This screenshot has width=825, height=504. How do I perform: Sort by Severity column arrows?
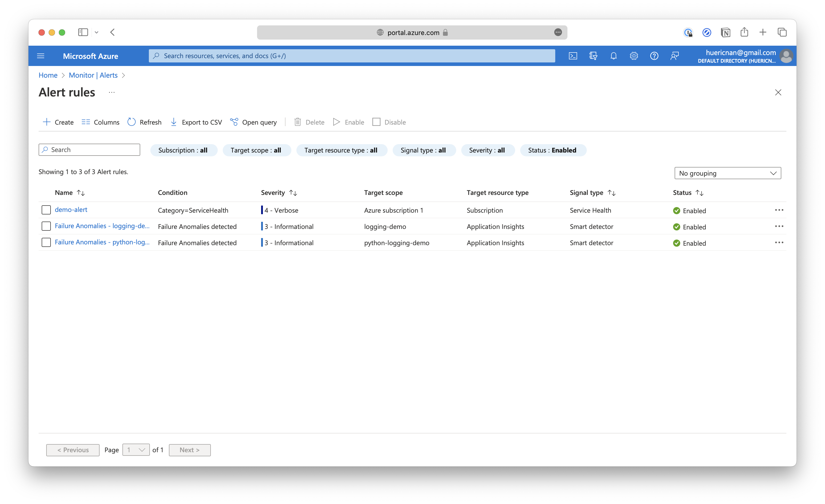(x=293, y=193)
